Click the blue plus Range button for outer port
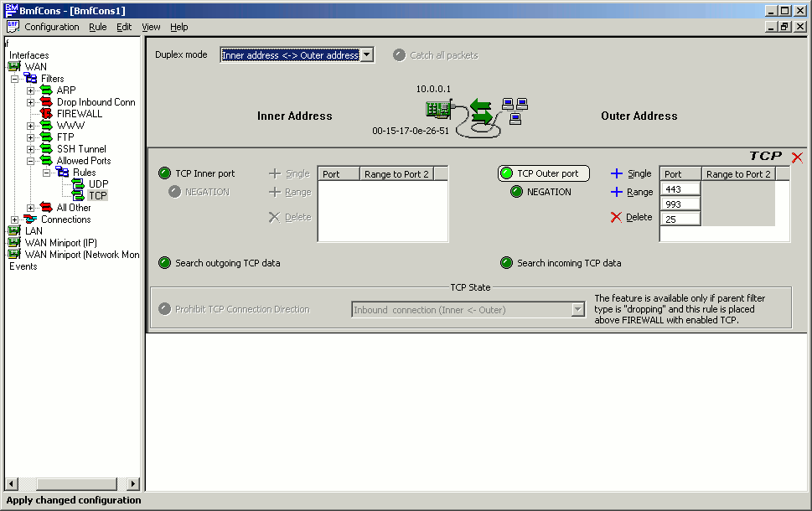 click(617, 192)
